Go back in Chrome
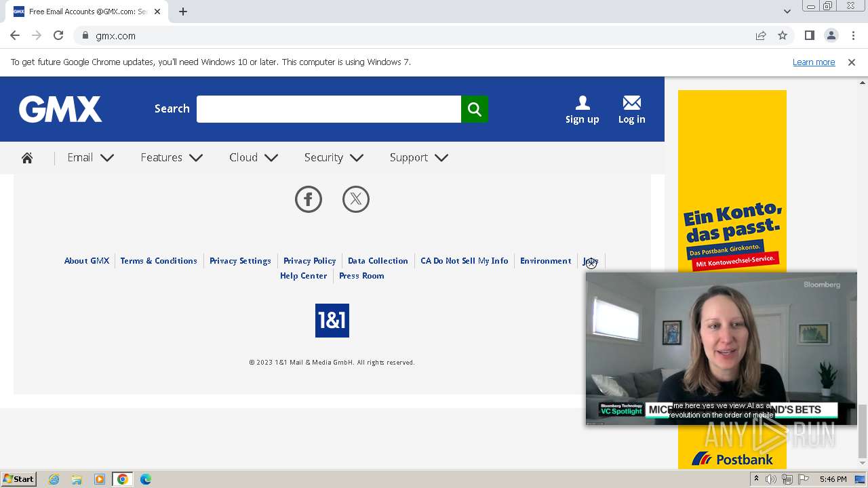 [15, 35]
